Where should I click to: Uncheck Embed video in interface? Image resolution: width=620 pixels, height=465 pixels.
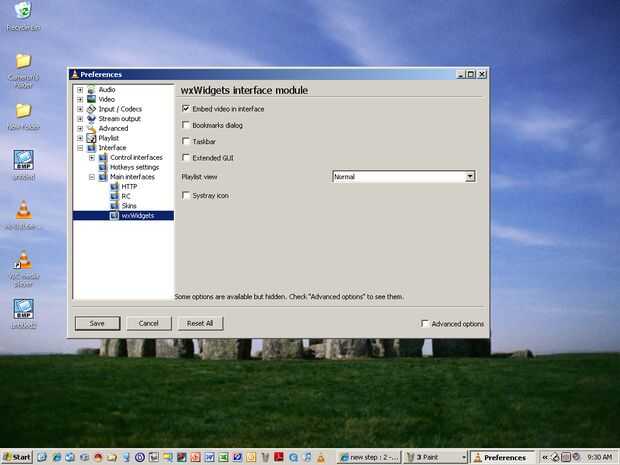(x=185, y=108)
